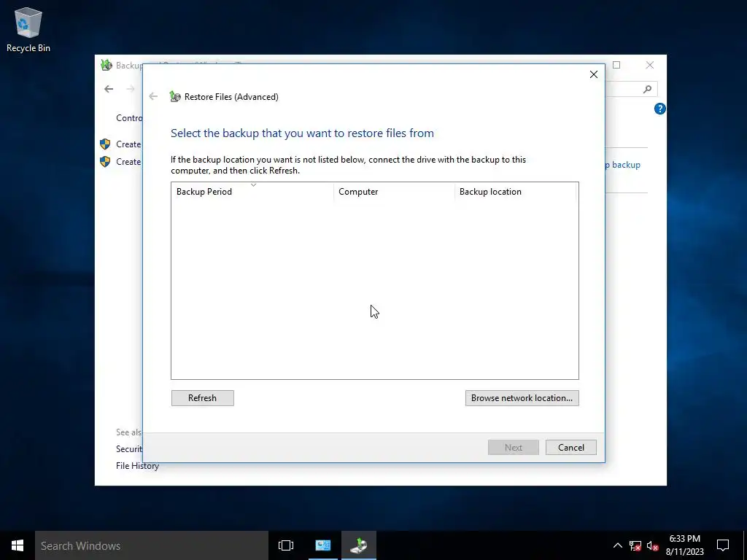Viewport: 747px width, 560px height.
Task: Open the Action Center notifications icon
Action: coord(723,545)
